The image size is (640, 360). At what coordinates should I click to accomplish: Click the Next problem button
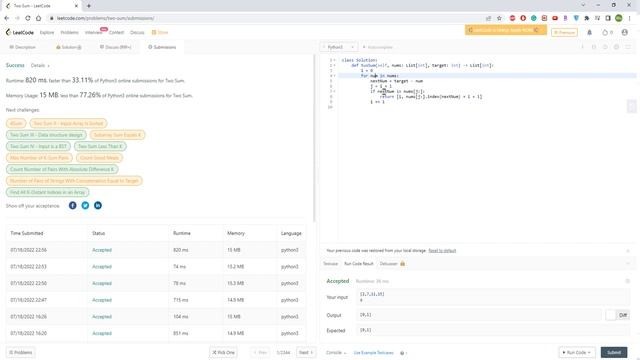(306, 352)
